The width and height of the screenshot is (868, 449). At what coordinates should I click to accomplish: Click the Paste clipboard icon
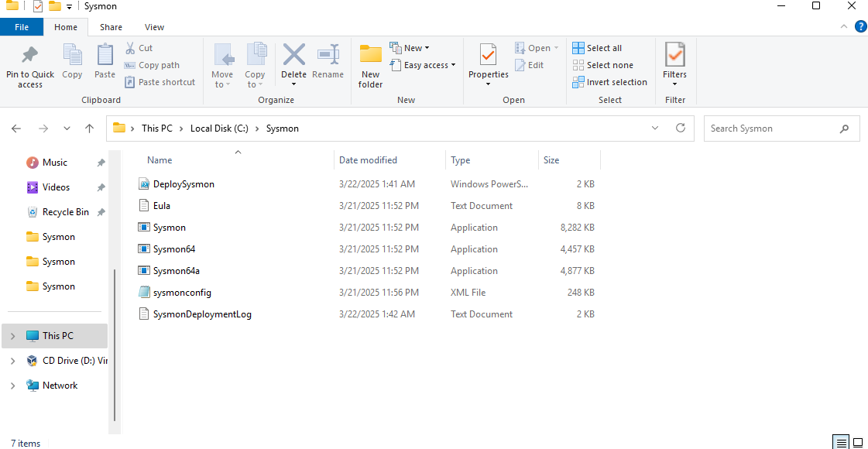105,57
